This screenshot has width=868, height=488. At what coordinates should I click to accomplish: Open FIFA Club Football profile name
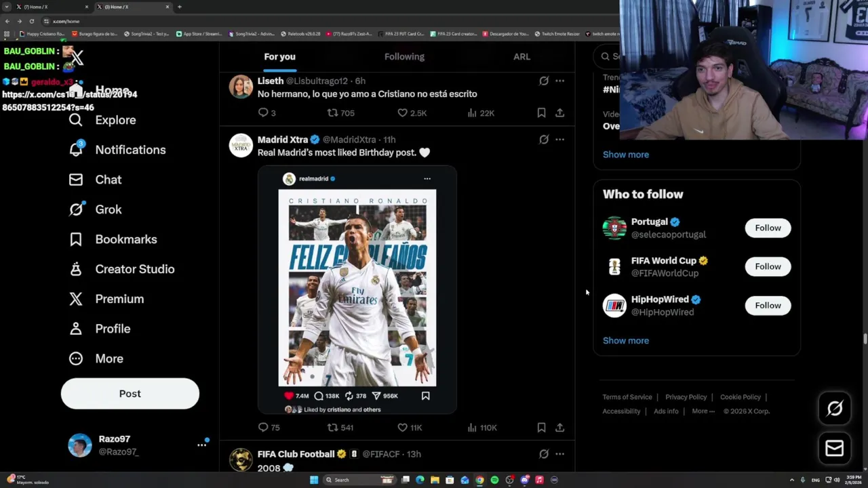click(x=296, y=454)
